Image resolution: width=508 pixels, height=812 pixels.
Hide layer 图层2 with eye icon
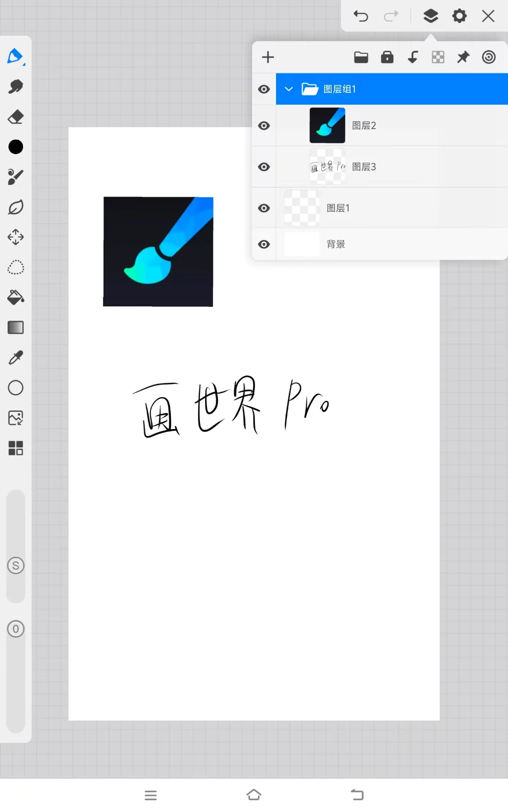(x=264, y=125)
